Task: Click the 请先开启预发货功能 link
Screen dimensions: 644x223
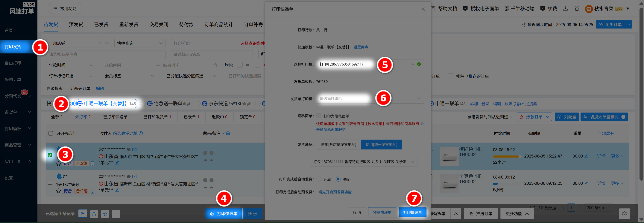Action: pos(335,192)
